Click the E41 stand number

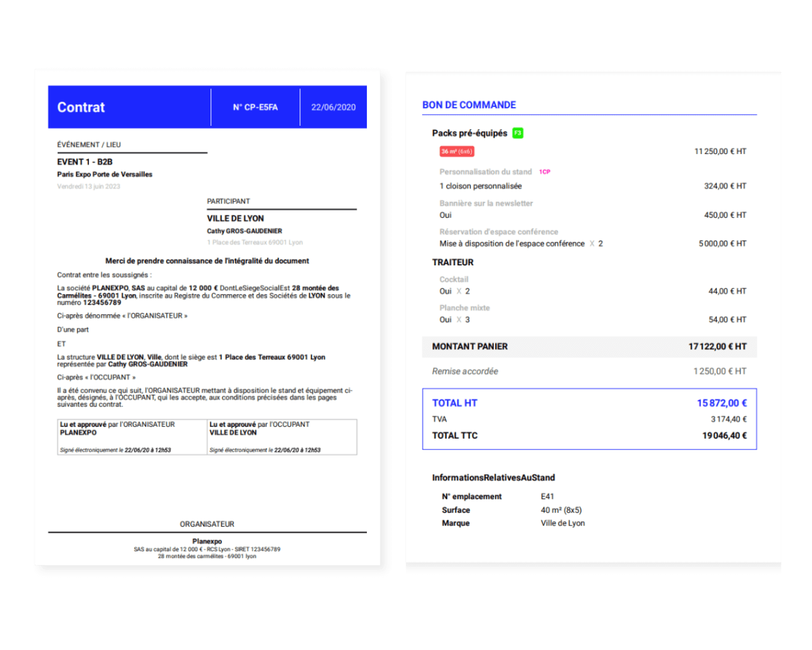[x=547, y=497]
